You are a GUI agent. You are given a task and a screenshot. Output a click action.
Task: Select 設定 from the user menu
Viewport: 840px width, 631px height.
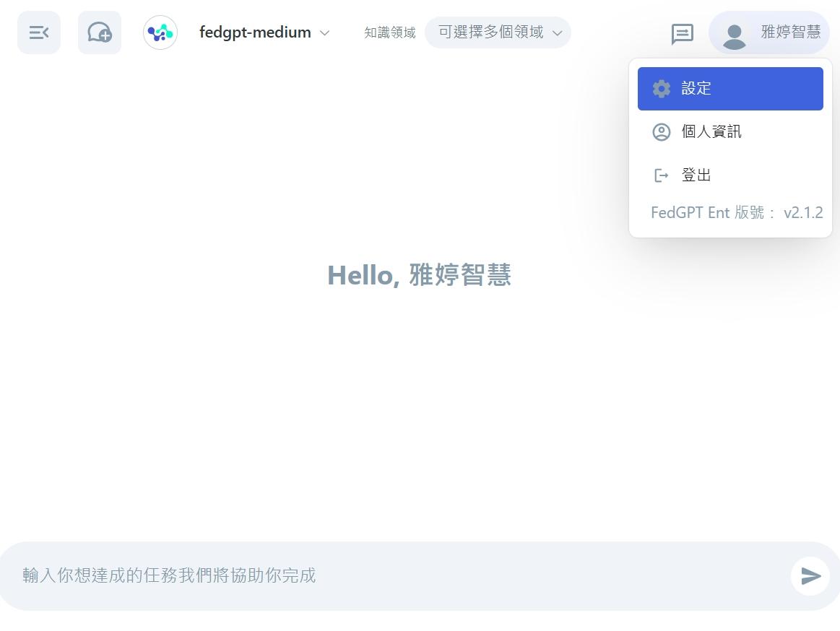point(730,89)
